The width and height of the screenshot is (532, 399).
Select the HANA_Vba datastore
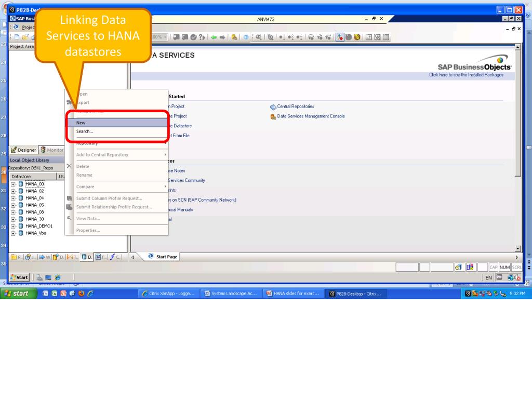(36, 233)
